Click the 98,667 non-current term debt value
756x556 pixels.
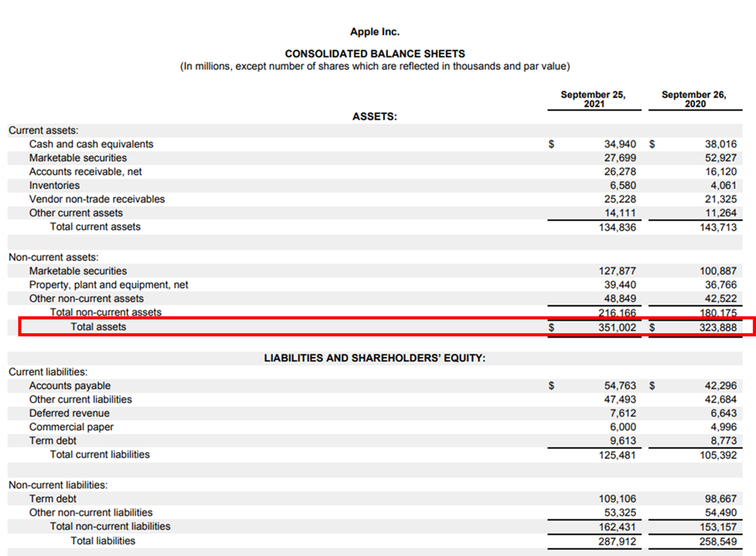tap(721, 499)
